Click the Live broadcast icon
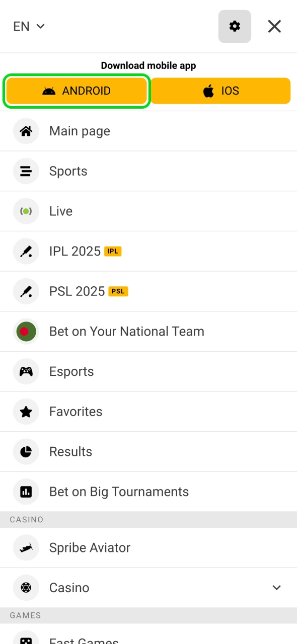This screenshot has height=644, width=297. [26, 211]
